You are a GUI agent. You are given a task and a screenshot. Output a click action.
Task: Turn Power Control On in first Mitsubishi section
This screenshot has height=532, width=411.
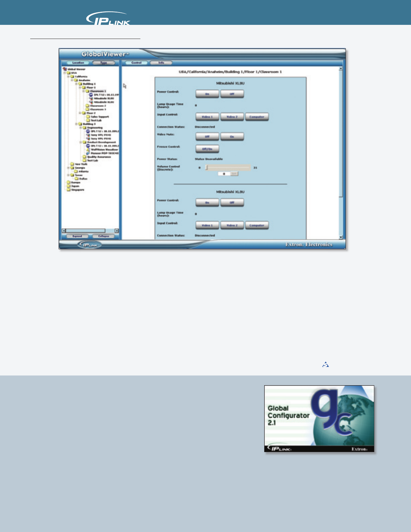tap(207, 94)
